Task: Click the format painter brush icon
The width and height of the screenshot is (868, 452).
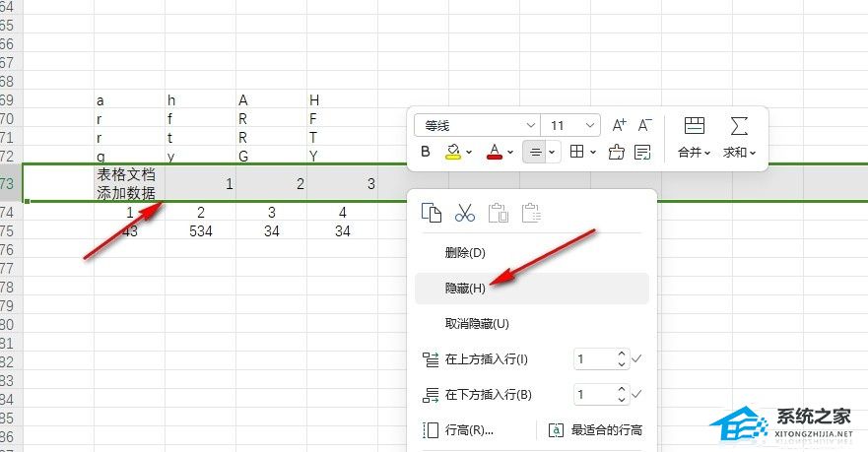Action: tap(616, 152)
